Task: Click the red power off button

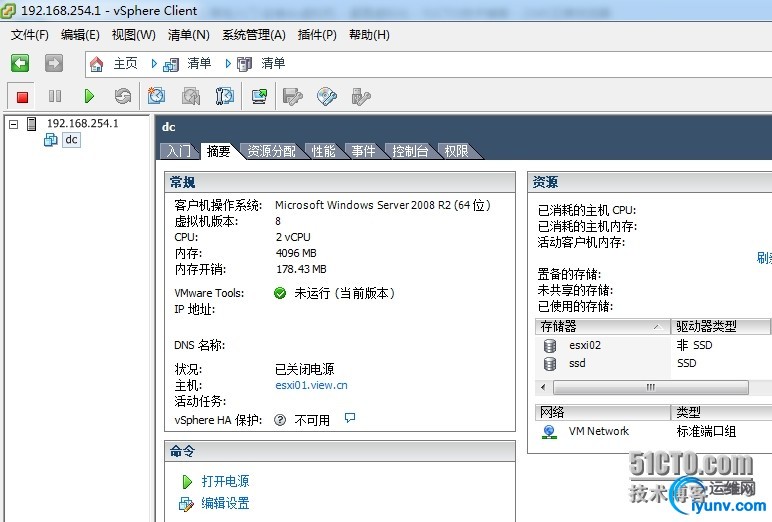Action: pyautogui.click(x=22, y=97)
